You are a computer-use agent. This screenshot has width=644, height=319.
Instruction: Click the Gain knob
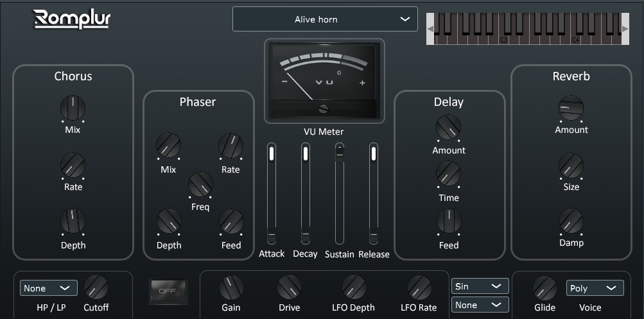(x=231, y=287)
